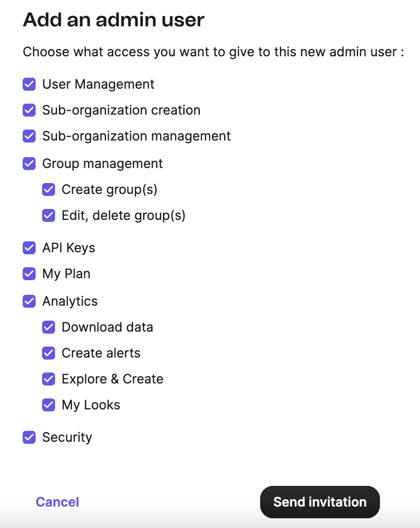
Task: Disable My Plan access
Action: tap(29, 274)
